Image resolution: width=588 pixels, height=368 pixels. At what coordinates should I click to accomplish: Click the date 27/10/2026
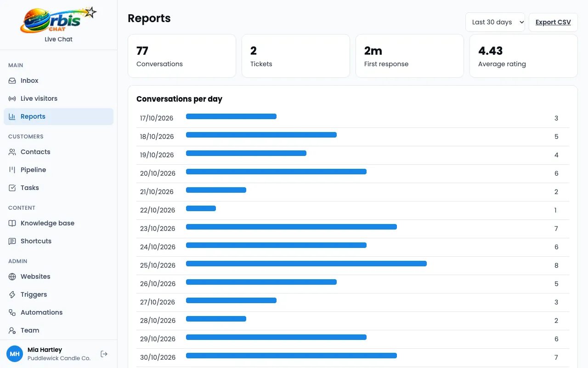coord(158,302)
